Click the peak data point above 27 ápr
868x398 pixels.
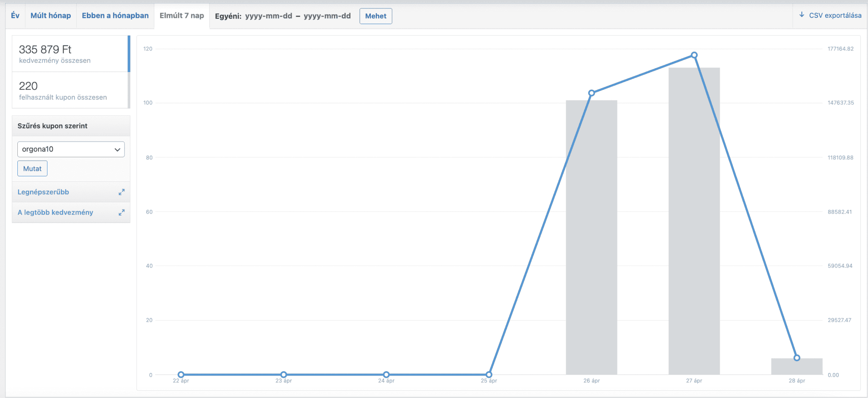[694, 55]
